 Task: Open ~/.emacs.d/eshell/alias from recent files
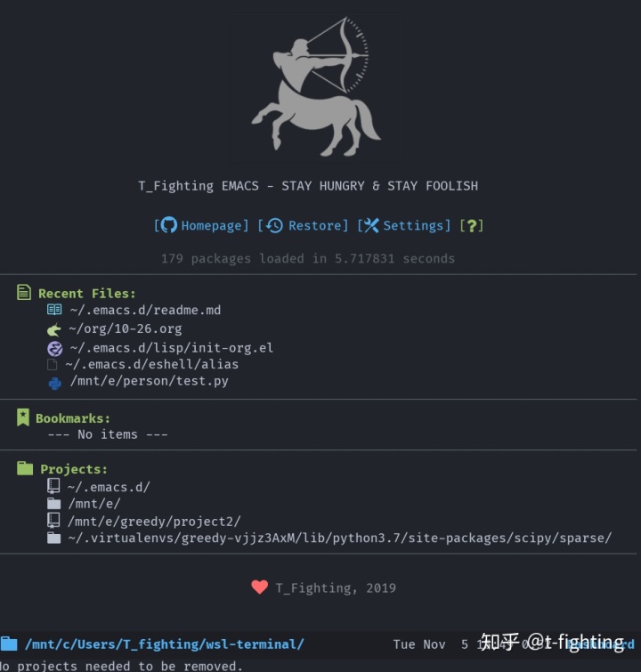pyautogui.click(x=151, y=364)
